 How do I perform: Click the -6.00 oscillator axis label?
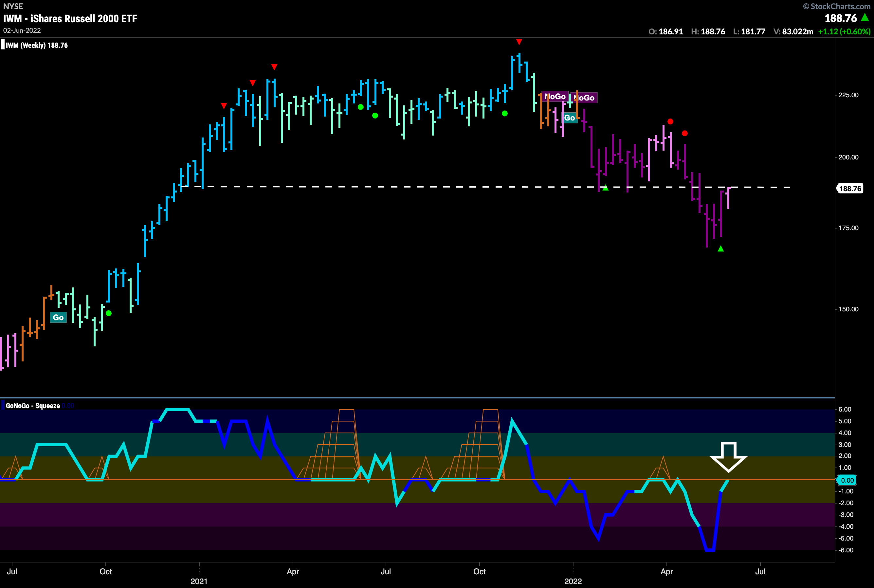click(846, 550)
